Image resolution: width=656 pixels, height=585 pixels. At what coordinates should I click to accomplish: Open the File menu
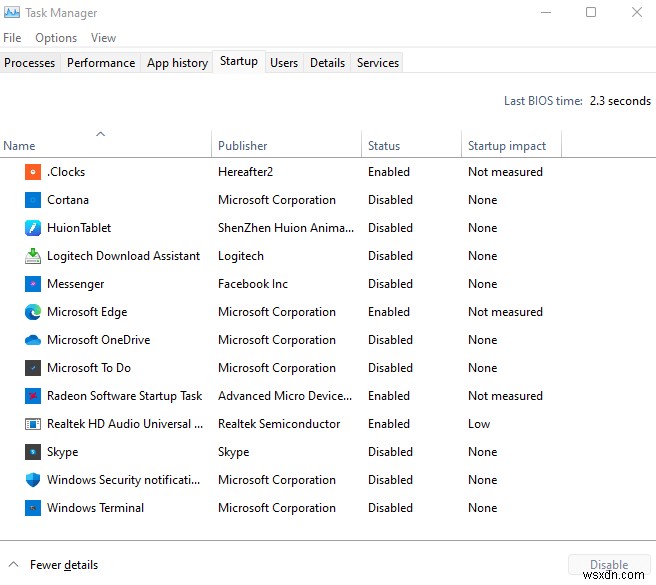tap(12, 38)
